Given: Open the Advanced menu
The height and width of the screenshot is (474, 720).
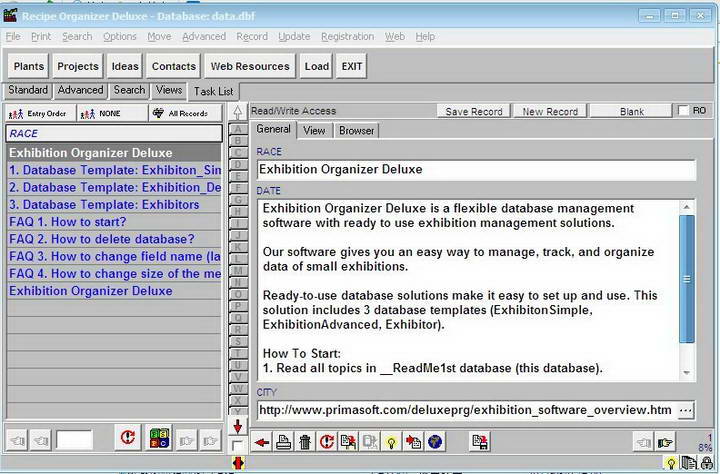Looking at the screenshot, I should [204, 36].
